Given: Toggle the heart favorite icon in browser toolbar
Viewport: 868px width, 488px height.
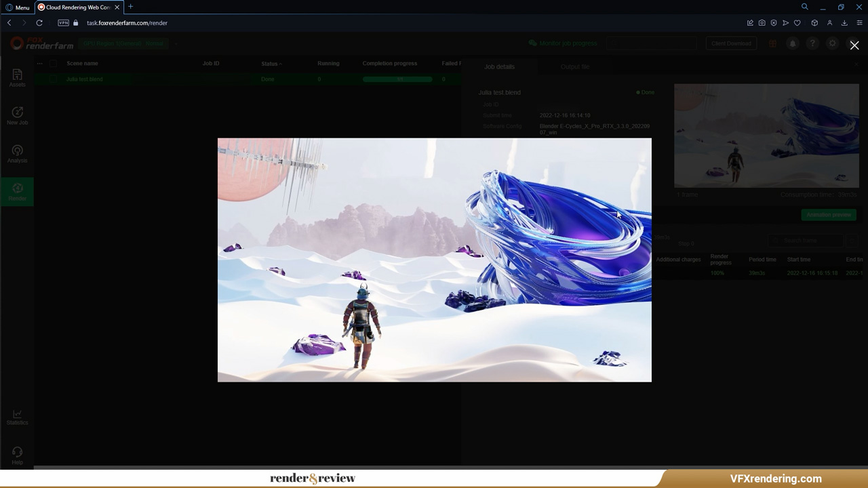Looking at the screenshot, I should click(x=797, y=22).
